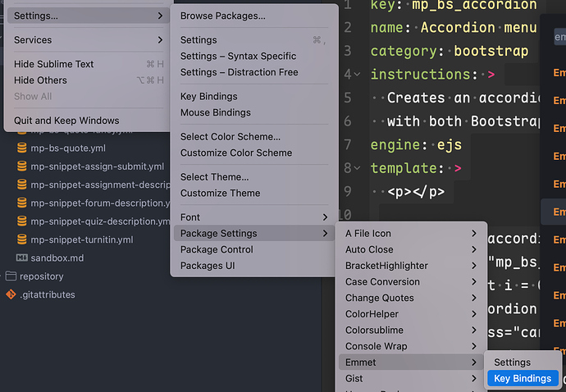
Task: Click line number 7 in the gutter
Action: pyautogui.click(x=348, y=144)
